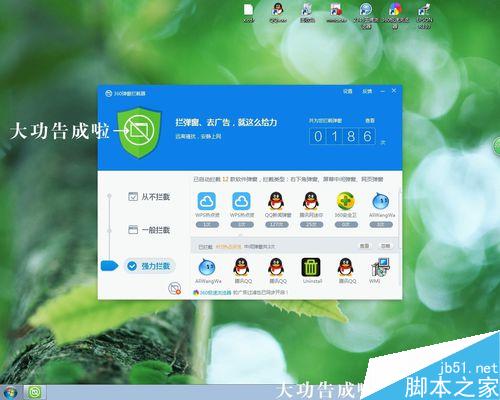Minimize the 360 popup blocker window
The width and height of the screenshot is (500, 400).
383,91
